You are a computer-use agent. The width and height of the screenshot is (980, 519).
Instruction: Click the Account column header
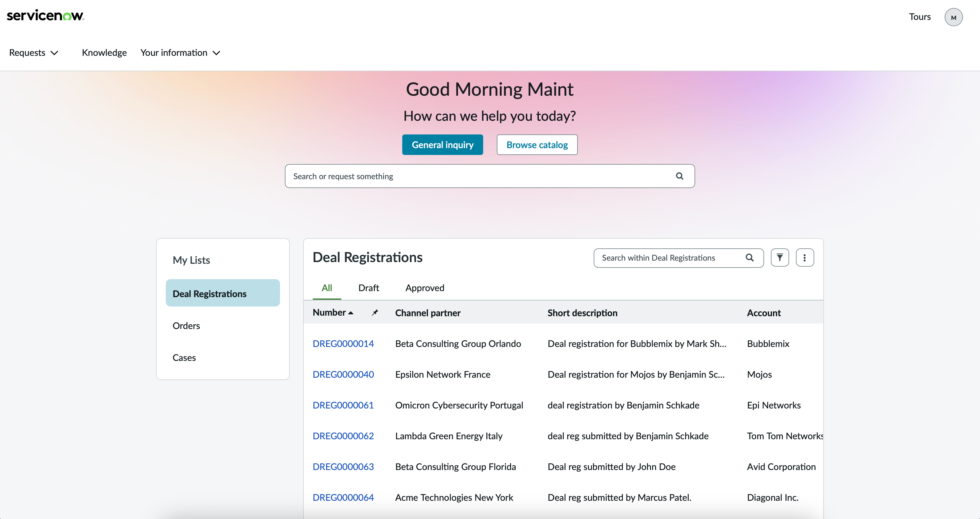[763, 313]
